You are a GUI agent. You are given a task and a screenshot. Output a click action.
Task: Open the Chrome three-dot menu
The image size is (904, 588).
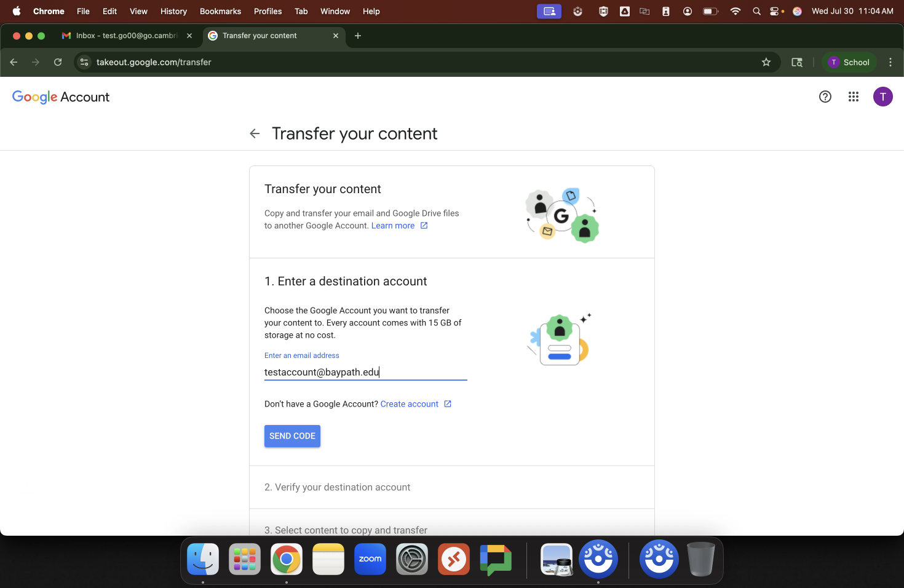coord(890,62)
